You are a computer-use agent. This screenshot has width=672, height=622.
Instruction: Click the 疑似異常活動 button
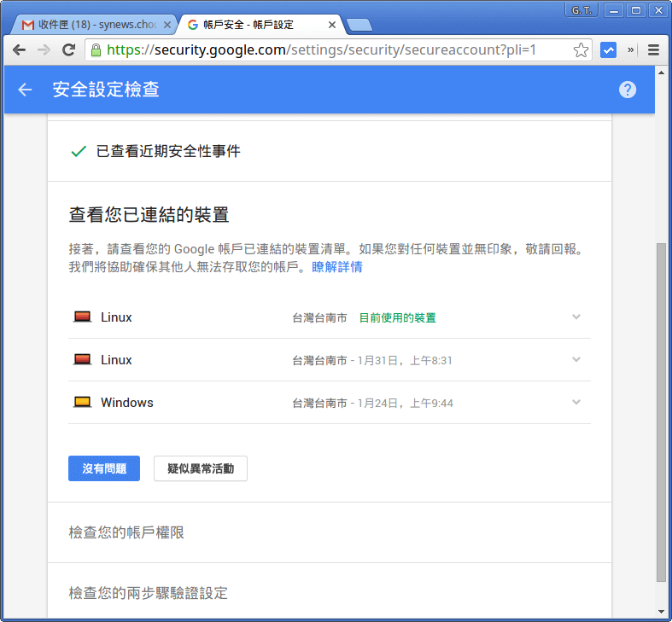201,468
